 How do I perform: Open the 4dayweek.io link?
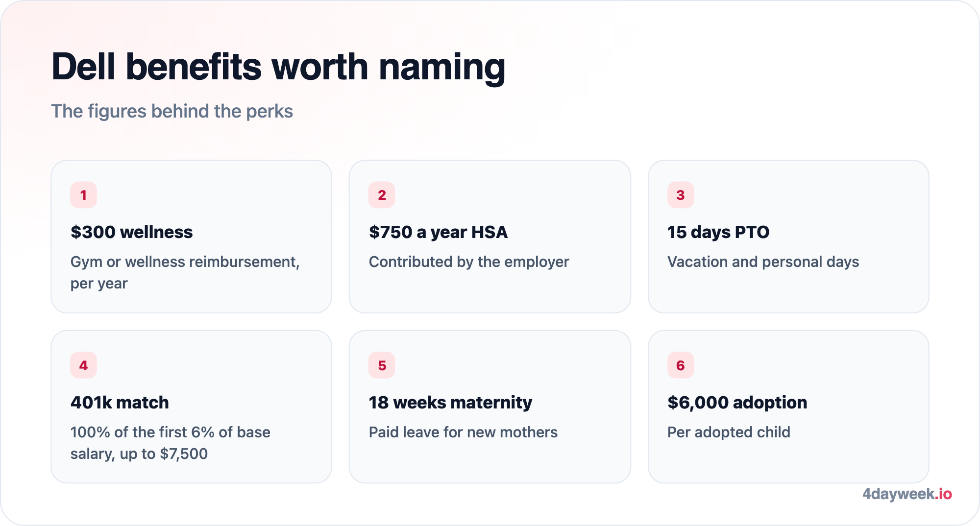pyautogui.click(x=907, y=494)
